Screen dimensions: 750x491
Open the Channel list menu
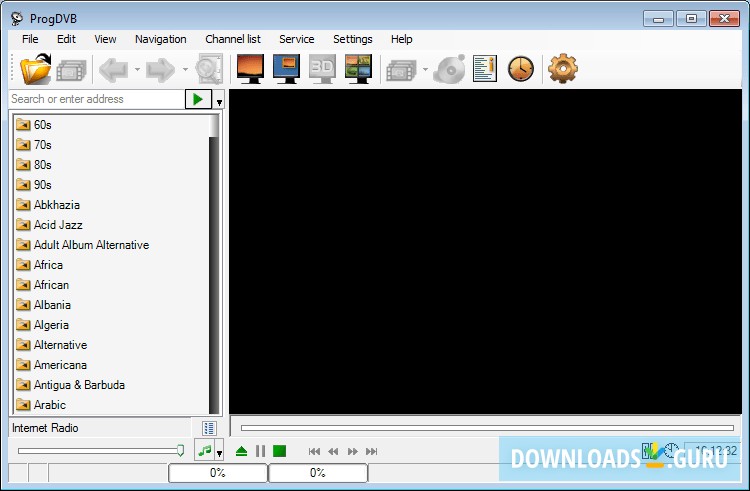[233, 39]
